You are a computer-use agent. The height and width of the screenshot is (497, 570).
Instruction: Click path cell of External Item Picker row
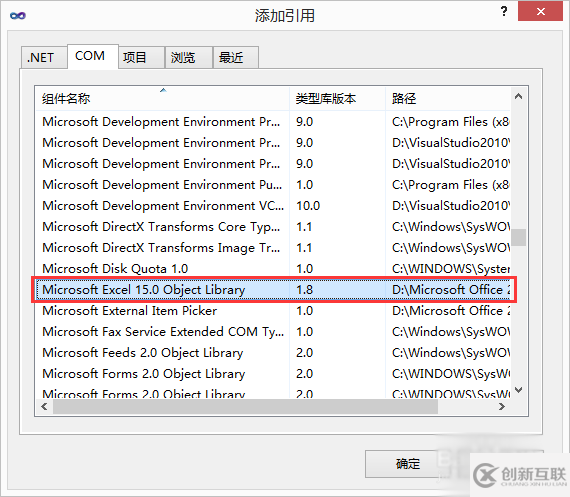coord(451,311)
